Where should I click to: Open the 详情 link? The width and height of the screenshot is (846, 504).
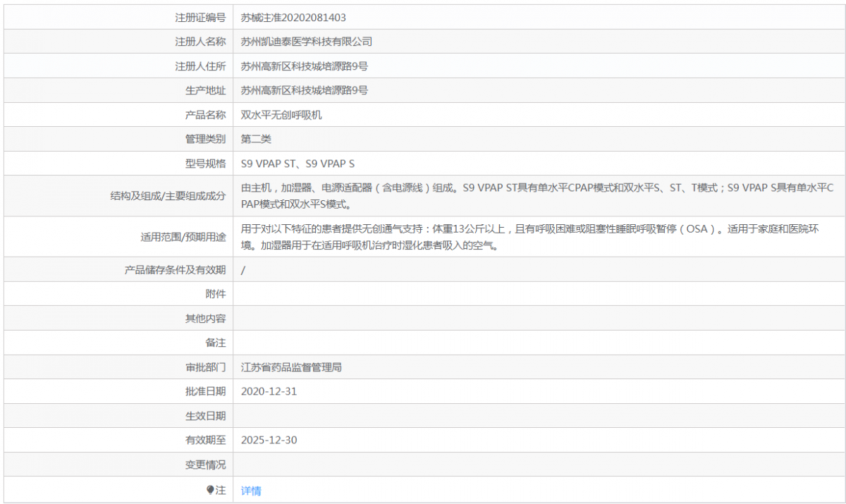[x=251, y=491]
